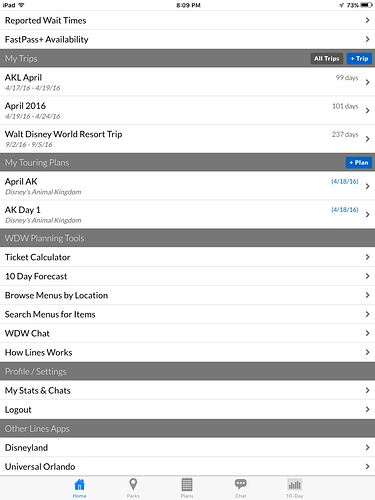Select Logout
This screenshot has height=500, width=375.
[187, 409]
